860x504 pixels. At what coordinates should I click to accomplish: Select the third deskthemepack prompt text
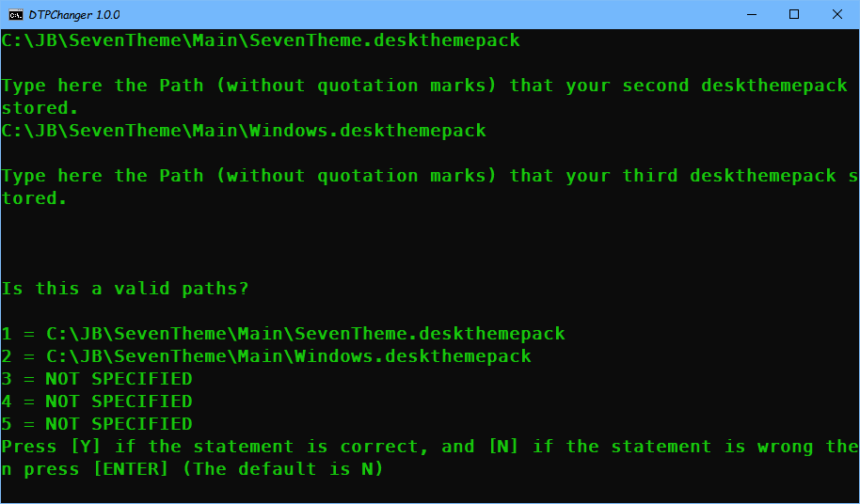point(430,187)
